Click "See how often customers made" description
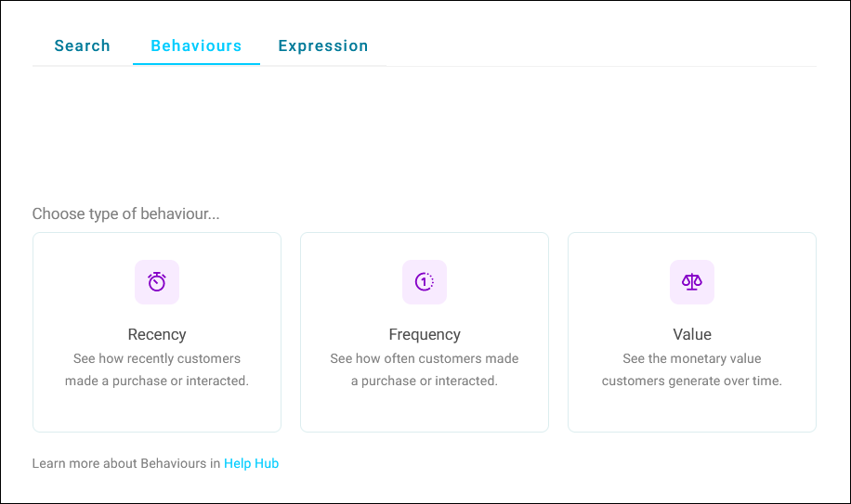The height and width of the screenshot is (504, 851). pos(425,359)
